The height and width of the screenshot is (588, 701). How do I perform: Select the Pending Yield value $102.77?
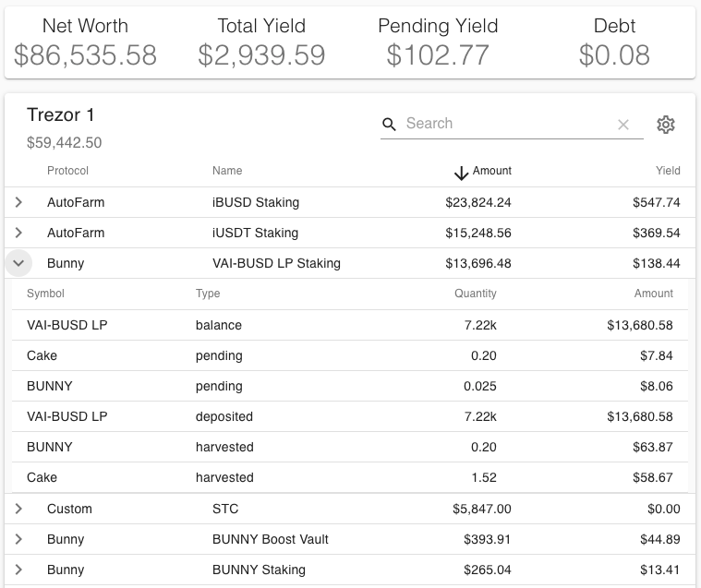(x=438, y=55)
